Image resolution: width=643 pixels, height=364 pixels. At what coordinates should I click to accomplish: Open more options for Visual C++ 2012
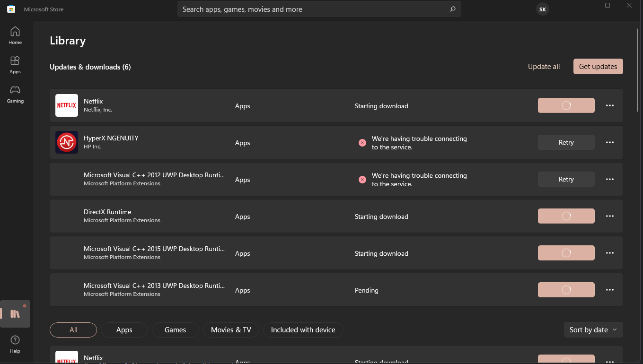pos(610,179)
